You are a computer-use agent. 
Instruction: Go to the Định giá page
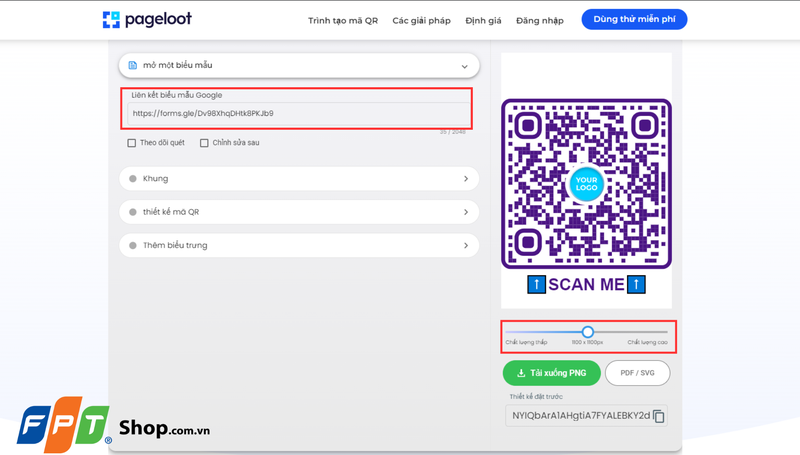click(483, 20)
